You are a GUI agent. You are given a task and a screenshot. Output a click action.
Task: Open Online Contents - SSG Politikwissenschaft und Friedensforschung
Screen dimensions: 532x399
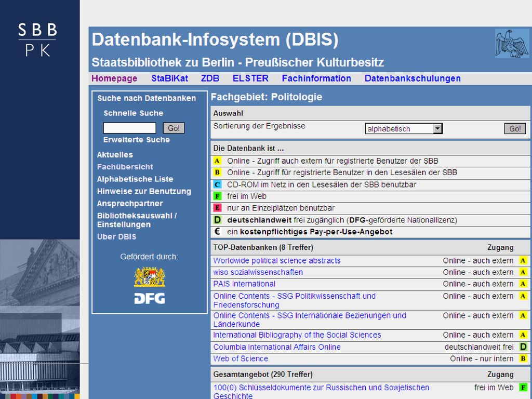pos(294,300)
